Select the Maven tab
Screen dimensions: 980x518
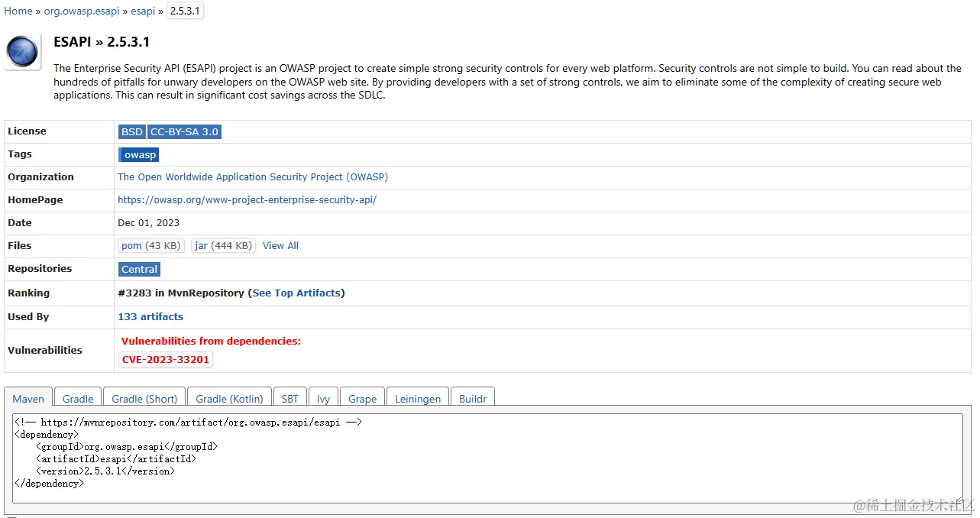click(28, 399)
